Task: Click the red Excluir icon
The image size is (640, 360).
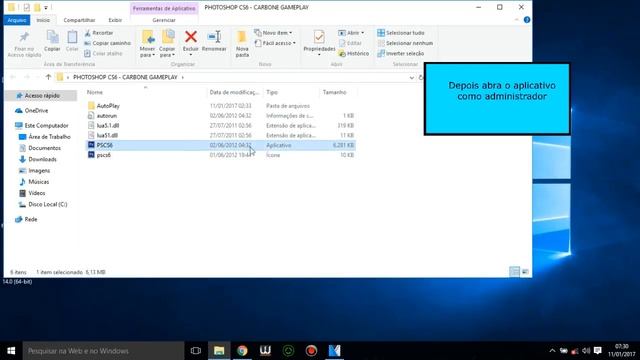Action: click(191, 37)
